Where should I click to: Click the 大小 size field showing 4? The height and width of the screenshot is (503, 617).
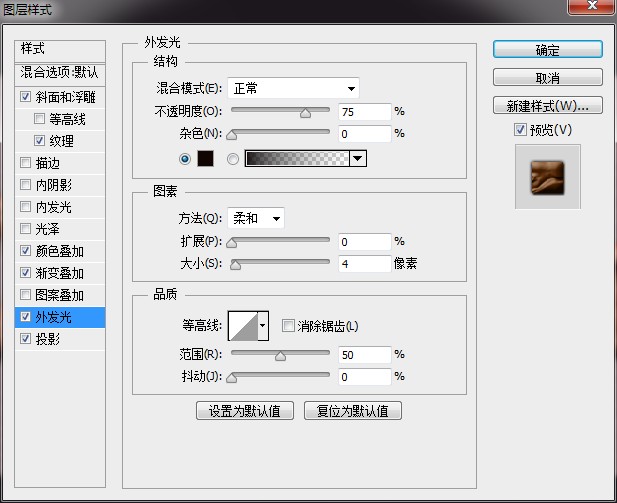(x=365, y=264)
